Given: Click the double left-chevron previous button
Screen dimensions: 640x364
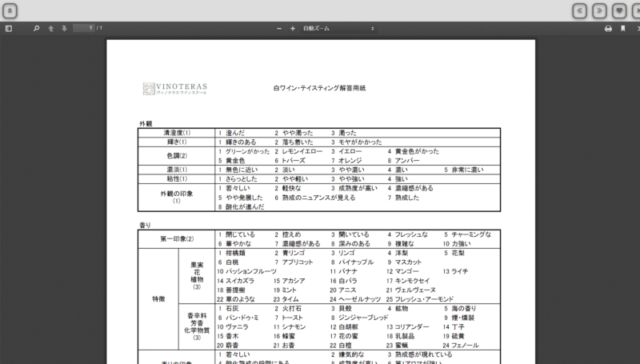Looking at the screenshot, I should pyautogui.click(x=579, y=10).
